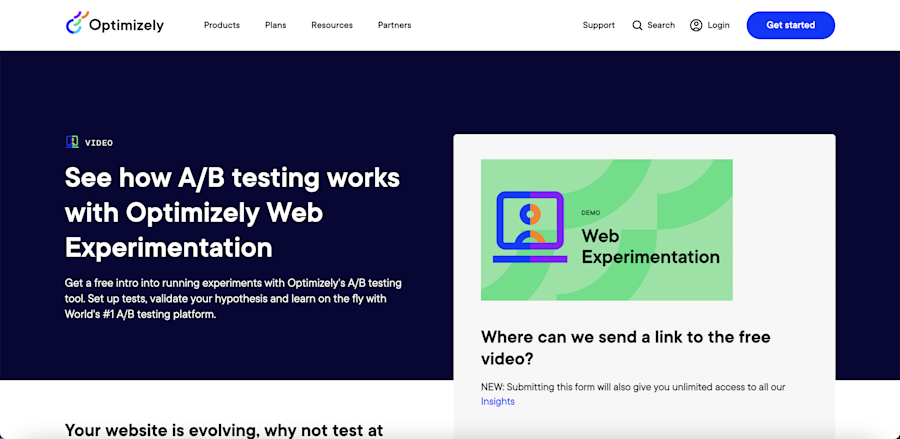Viewport: 900px width, 439px height.
Task: Open the Plans menu item
Action: point(276,25)
